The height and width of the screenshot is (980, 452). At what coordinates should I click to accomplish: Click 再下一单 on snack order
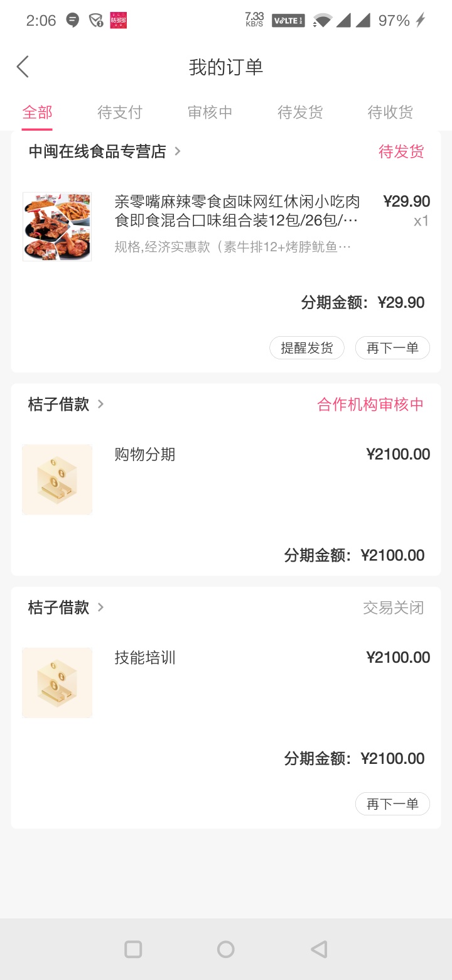(x=392, y=348)
